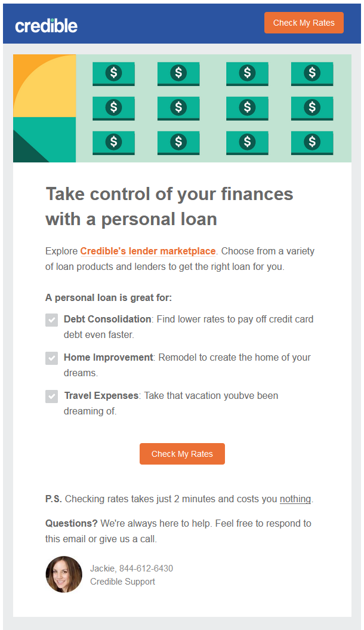Click the orange header Check My Rates button
364x630 pixels.
point(304,23)
